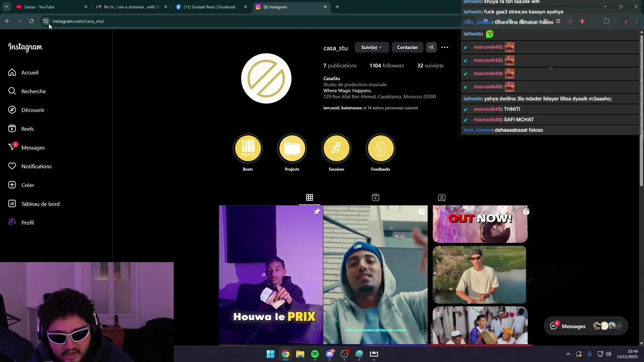Open the Notifications heart icon

[12, 166]
